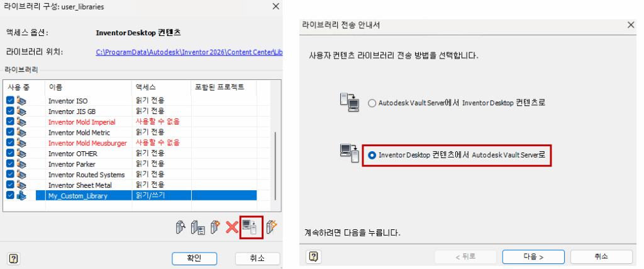Image resolution: width=644 pixels, height=269 pixels.
Task: Click the library search icon with magnifier
Action: pos(180,227)
